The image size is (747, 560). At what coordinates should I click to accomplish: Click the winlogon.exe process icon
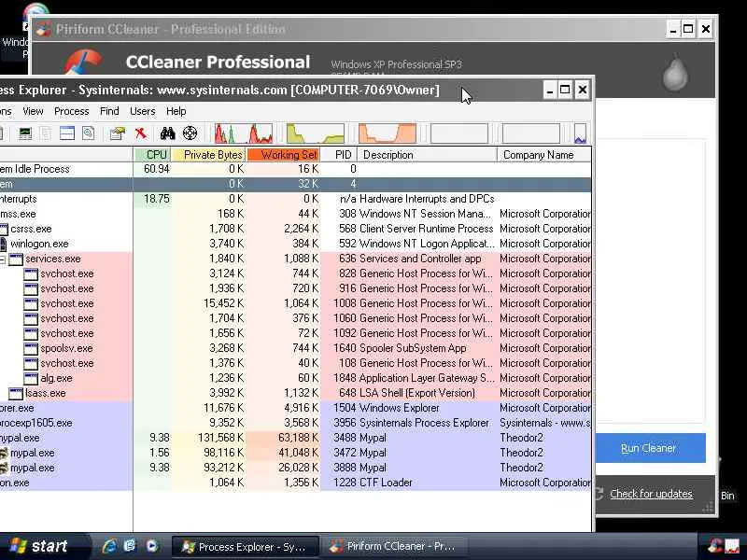pyautogui.click(x=3, y=244)
